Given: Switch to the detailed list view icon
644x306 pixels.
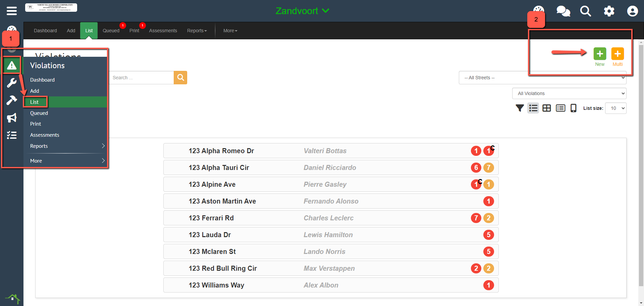Looking at the screenshot, I should (560, 108).
